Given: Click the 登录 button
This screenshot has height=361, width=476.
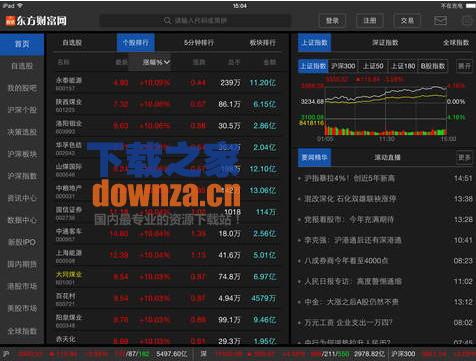Looking at the screenshot, I should click(x=332, y=21).
